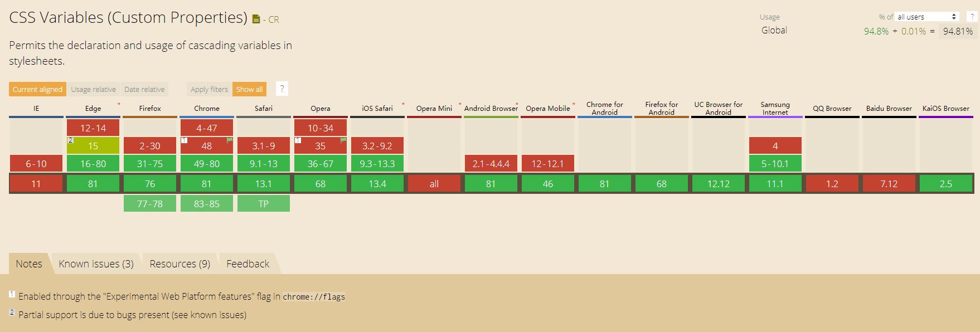Screen dimensions: 980x332
Task: Click the Firefox column header
Action: pos(150,109)
